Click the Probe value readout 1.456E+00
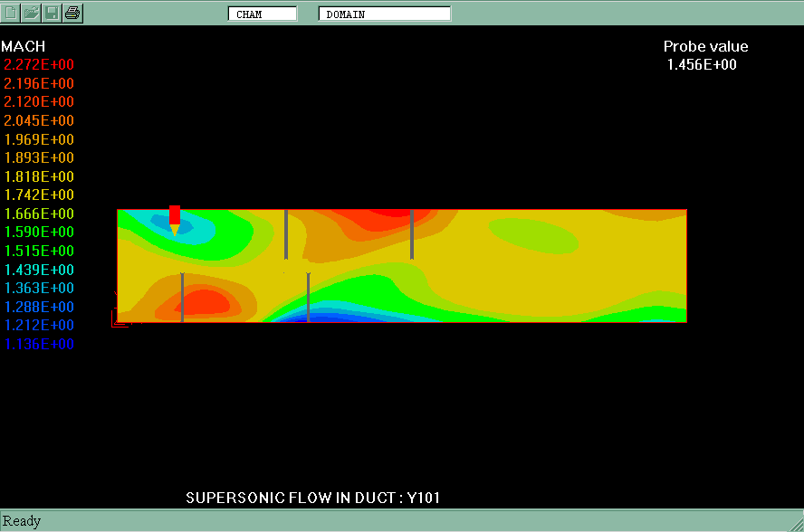This screenshot has height=532, width=804. click(x=702, y=65)
